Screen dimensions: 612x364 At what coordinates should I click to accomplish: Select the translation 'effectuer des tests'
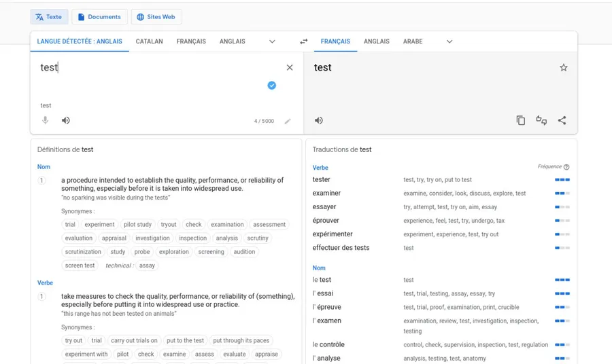point(341,248)
